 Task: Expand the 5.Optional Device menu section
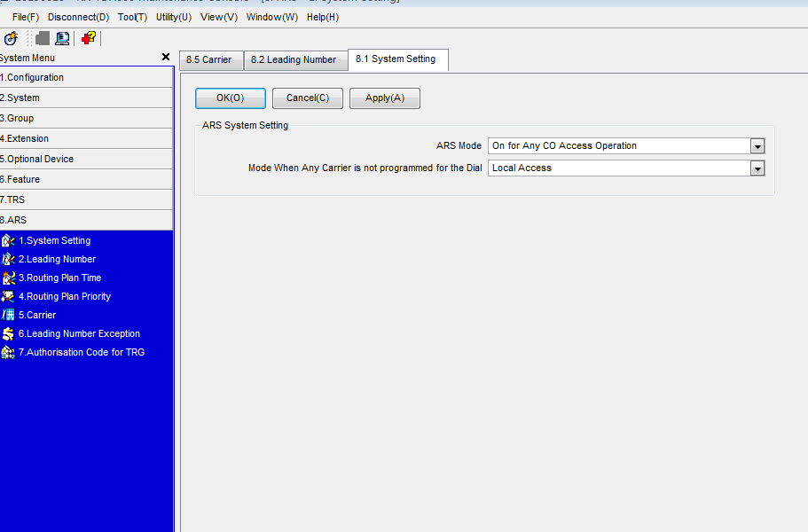point(86,159)
